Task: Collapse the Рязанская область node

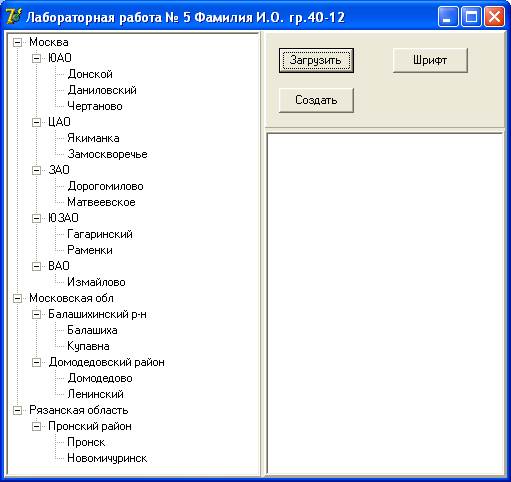Action: [x=17, y=410]
